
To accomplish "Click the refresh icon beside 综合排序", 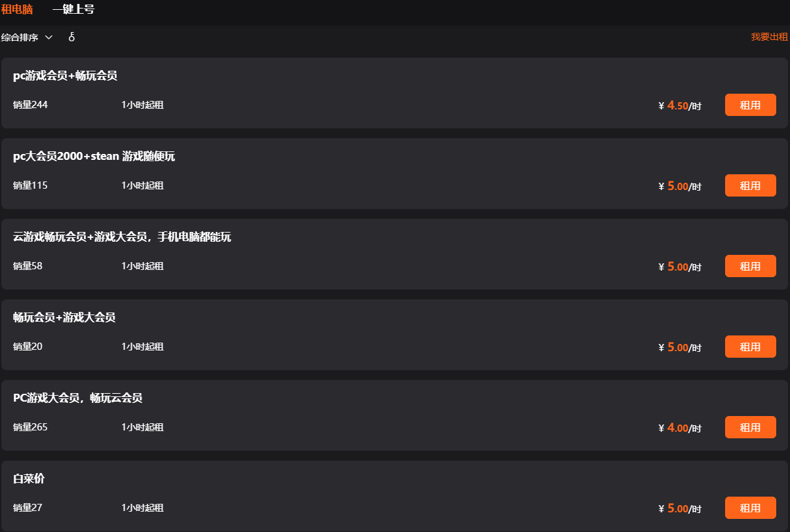I will click(x=71, y=37).
